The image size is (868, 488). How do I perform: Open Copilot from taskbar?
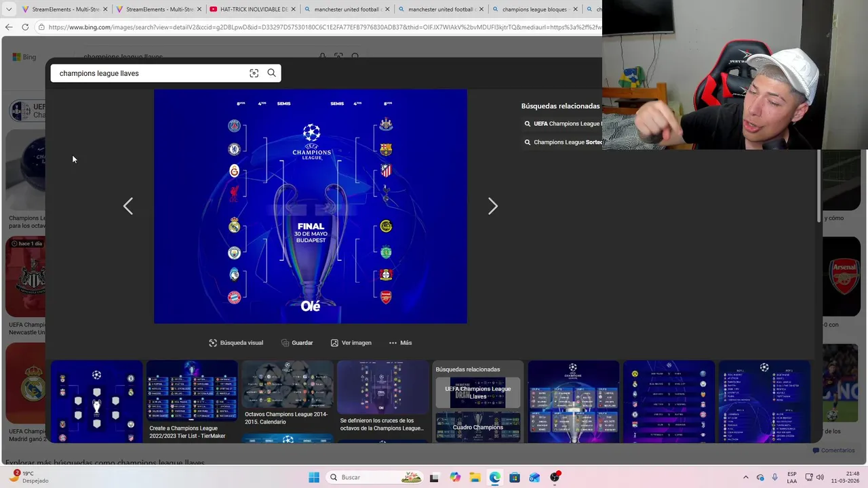click(454, 477)
